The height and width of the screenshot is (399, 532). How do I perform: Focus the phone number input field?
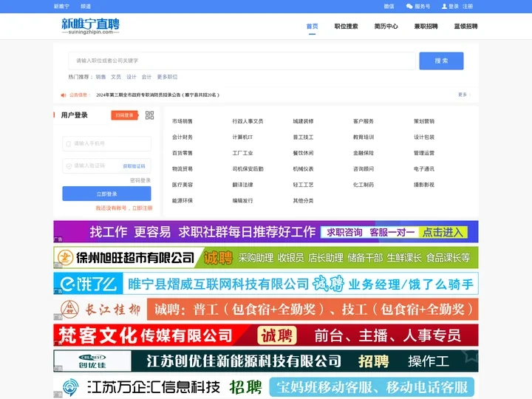[106, 143]
